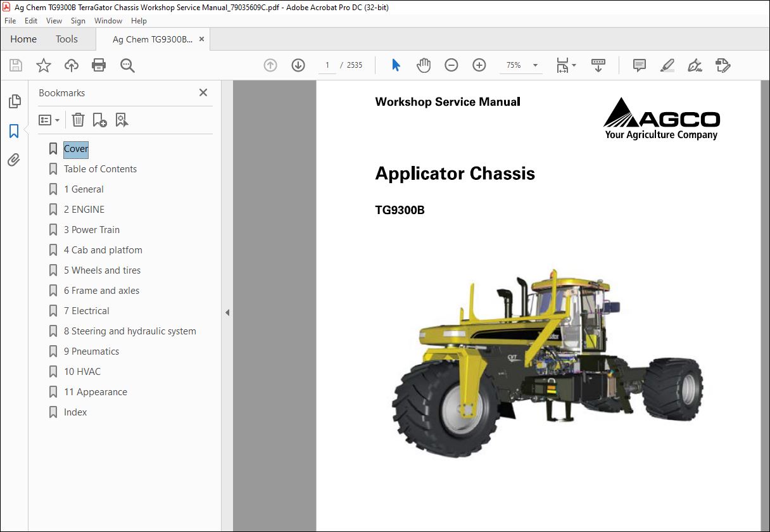
Task: Add a new bookmark icon
Action: coord(99,120)
